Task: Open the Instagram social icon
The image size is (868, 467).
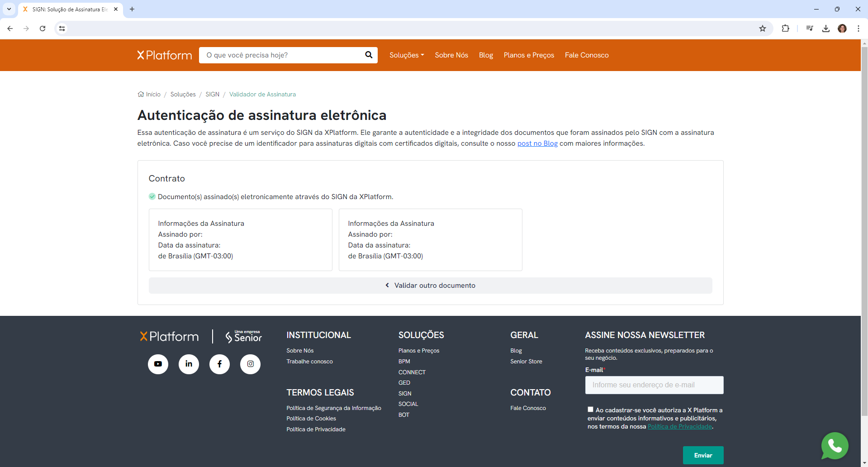Action: pos(250,364)
